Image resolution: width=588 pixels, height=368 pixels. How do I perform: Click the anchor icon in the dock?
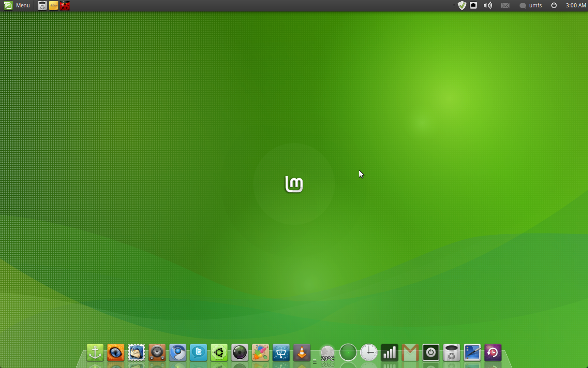95,353
